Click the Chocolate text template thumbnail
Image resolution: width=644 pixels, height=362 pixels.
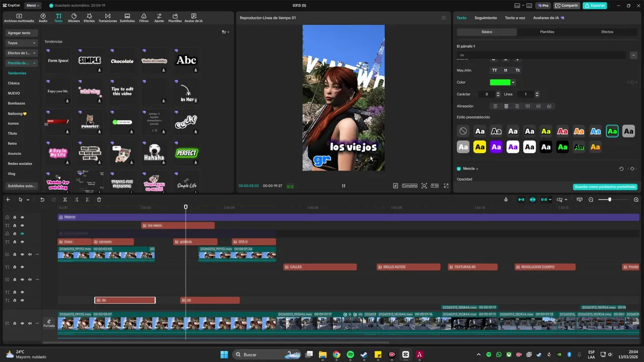(x=122, y=61)
